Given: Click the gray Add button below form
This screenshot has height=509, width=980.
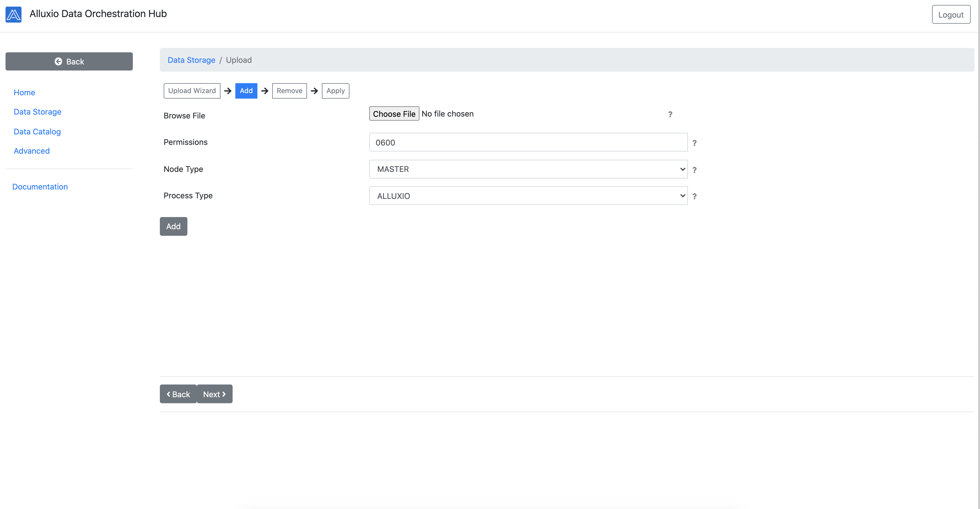Looking at the screenshot, I should (x=173, y=227).
